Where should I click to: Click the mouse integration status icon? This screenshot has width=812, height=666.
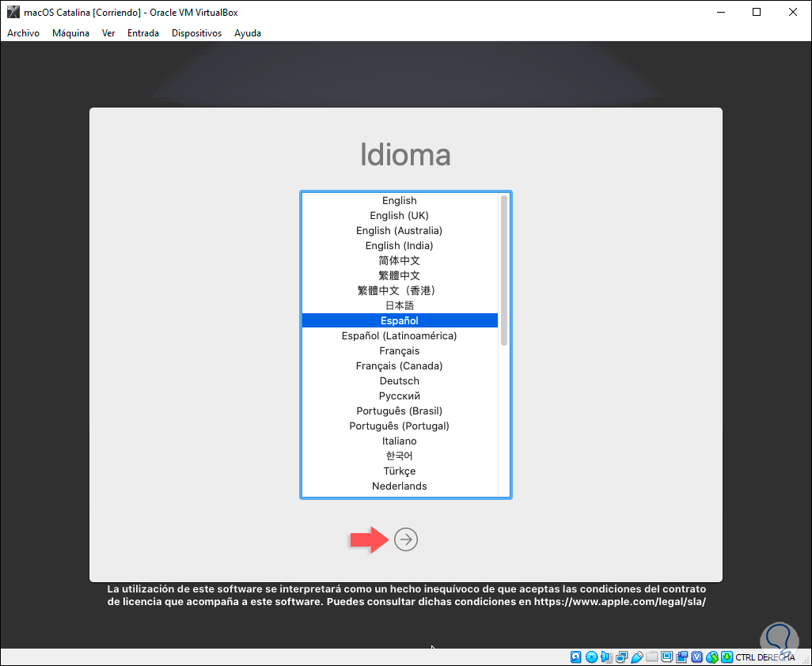(712, 657)
